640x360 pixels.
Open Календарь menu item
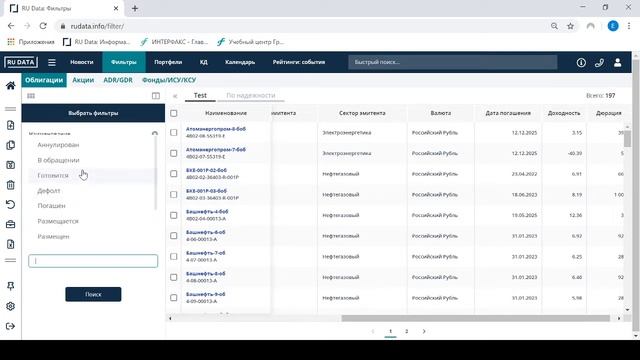(x=240, y=62)
